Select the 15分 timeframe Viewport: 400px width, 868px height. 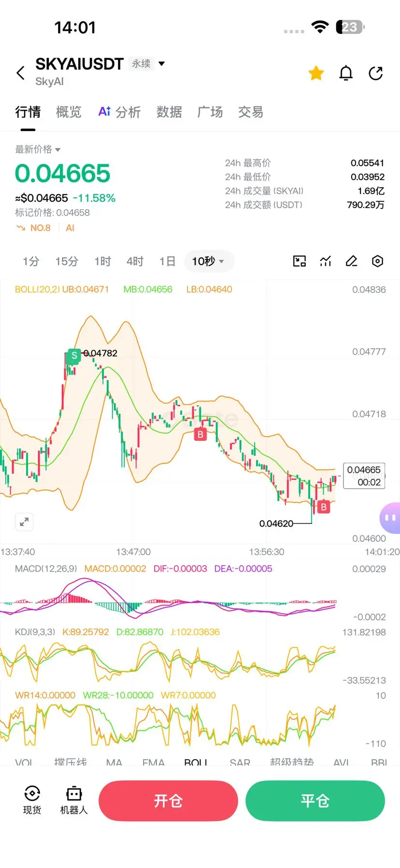pos(67,261)
